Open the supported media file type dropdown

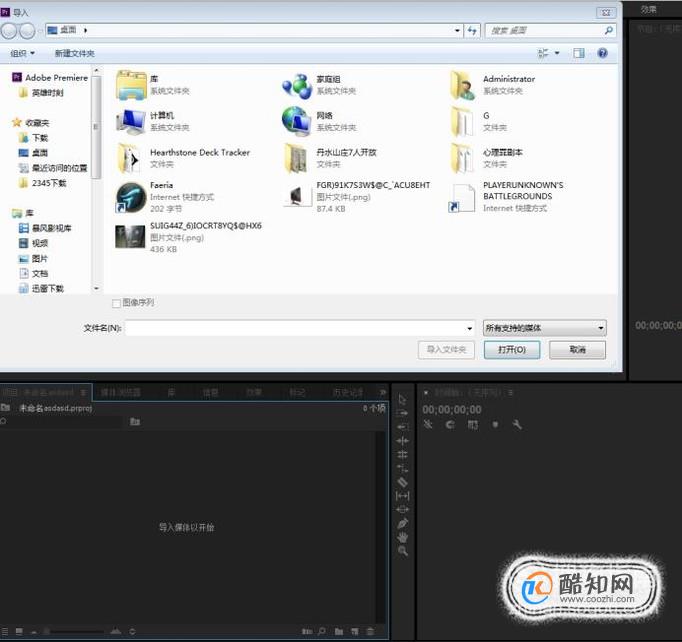(x=545, y=328)
